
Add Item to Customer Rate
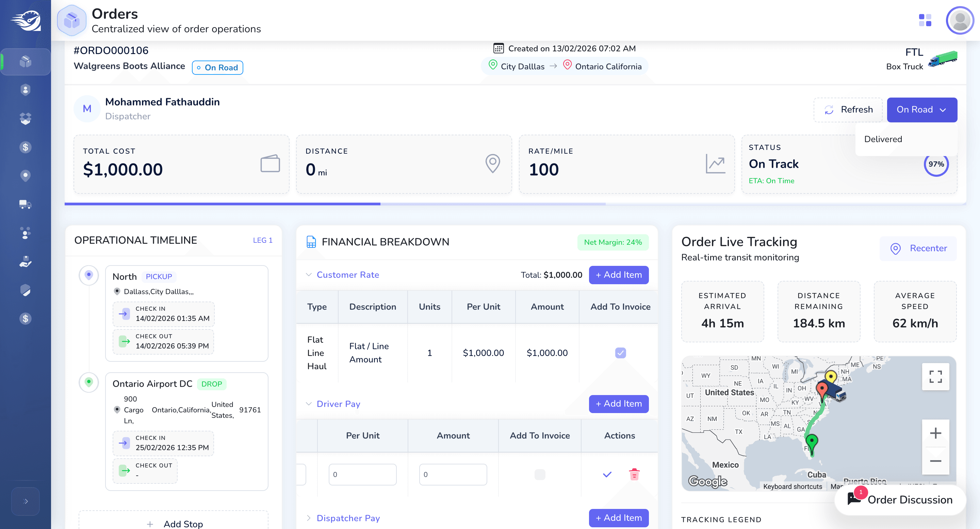[619, 275]
